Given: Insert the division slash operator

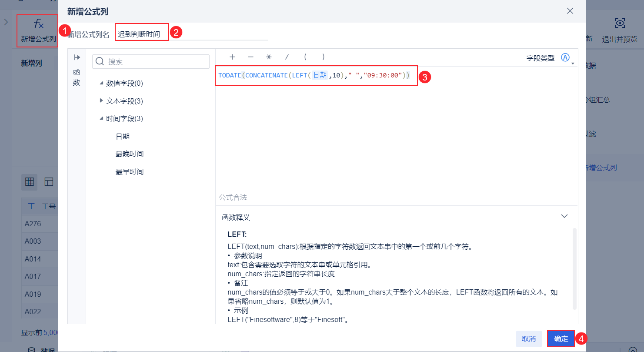Looking at the screenshot, I should pyautogui.click(x=287, y=57).
